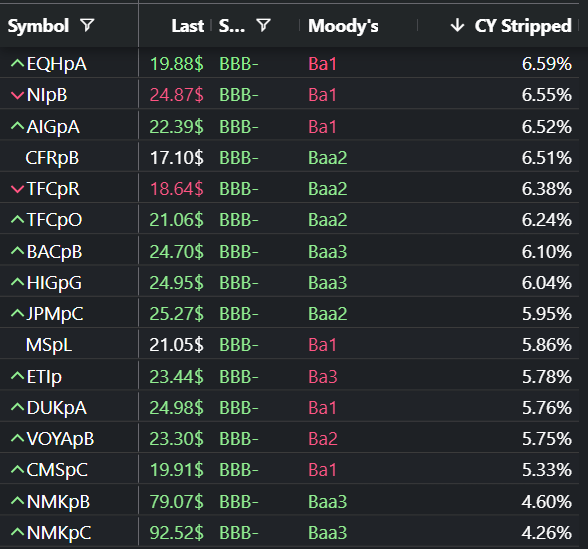The width and height of the screenshot is (588, 549).
Task: Open the Symbol column filter icon
Action: (x=87, y=26)
